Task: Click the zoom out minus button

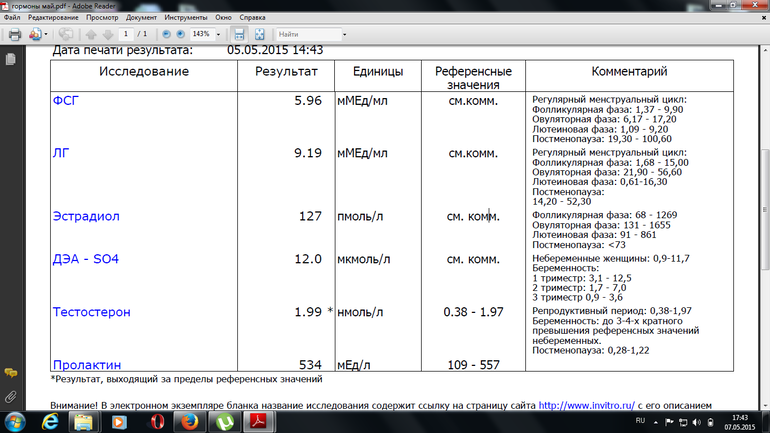Action: [166, 34]
